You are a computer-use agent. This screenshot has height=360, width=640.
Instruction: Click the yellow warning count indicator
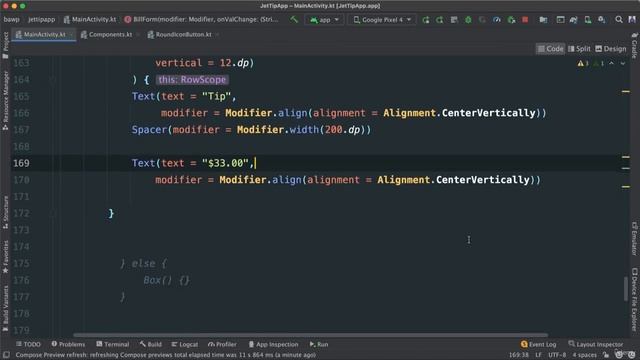pyautogui.click(x=583, y=63)
